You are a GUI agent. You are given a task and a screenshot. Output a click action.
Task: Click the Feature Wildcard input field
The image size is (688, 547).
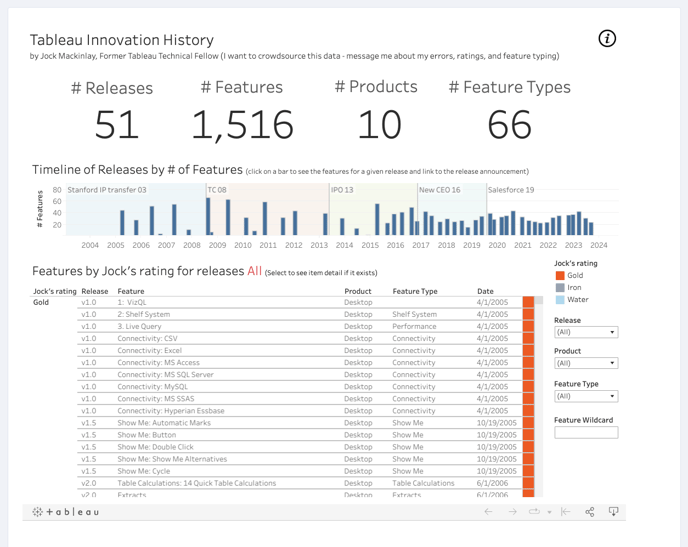[x=586, y=433]
